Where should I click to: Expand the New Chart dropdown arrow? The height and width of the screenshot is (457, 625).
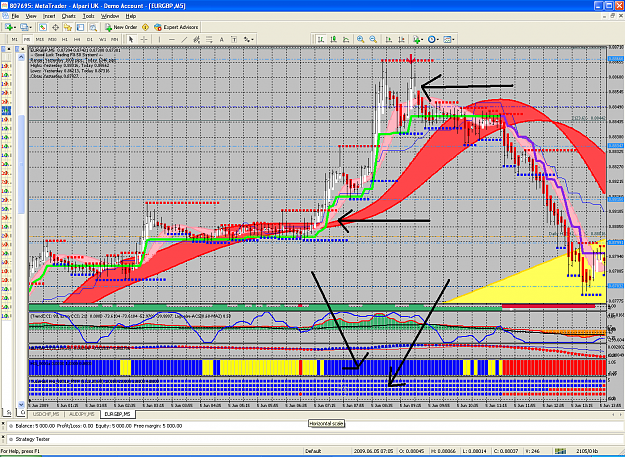point(15,27)
